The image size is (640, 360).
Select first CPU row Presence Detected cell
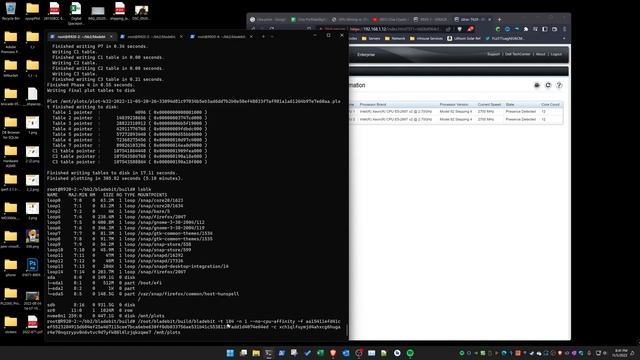(x=520, y=111)
